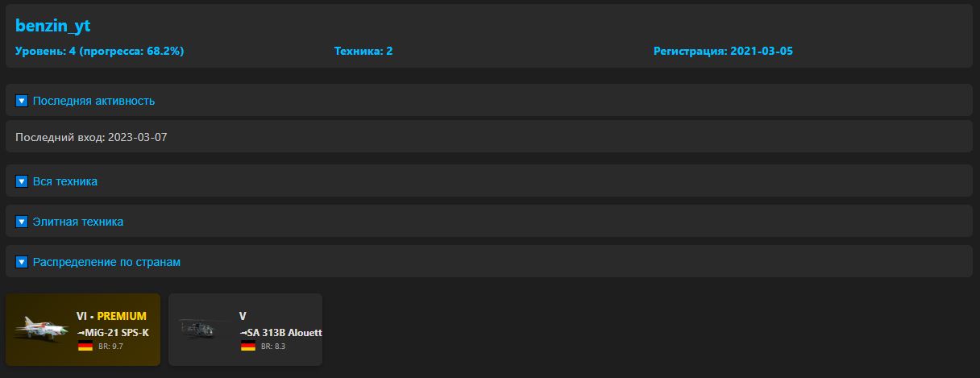Click the benzin_yt username heading

coord(52,26)
